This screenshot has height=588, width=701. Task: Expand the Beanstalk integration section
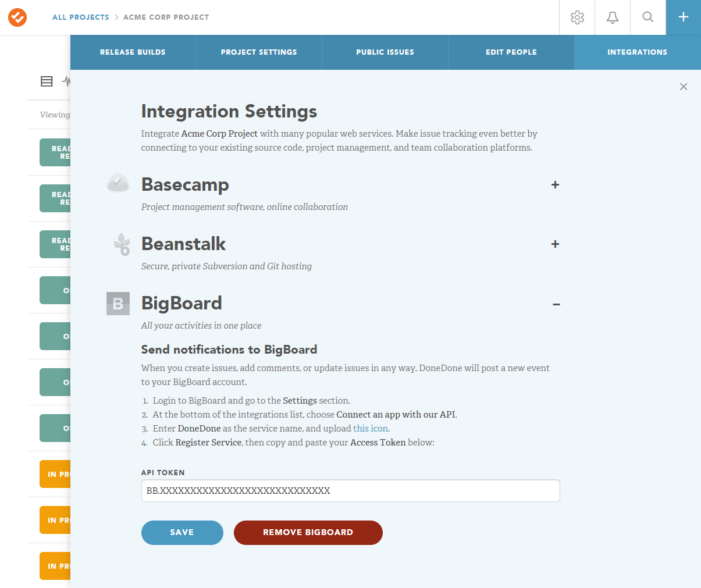555,244
